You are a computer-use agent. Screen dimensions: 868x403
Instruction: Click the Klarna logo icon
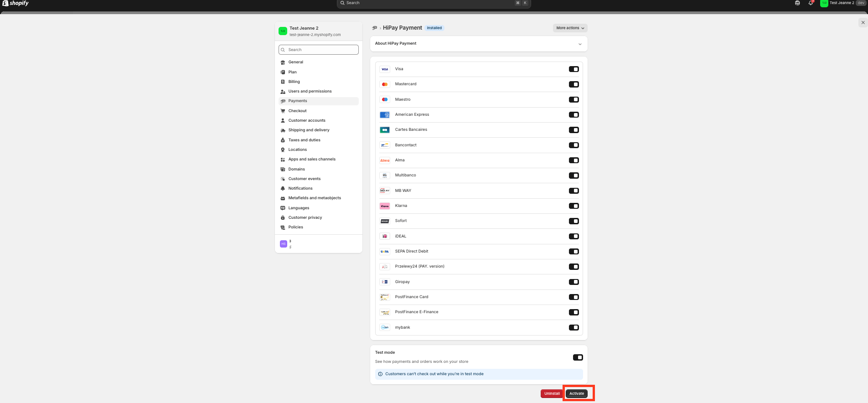[385, 206]
